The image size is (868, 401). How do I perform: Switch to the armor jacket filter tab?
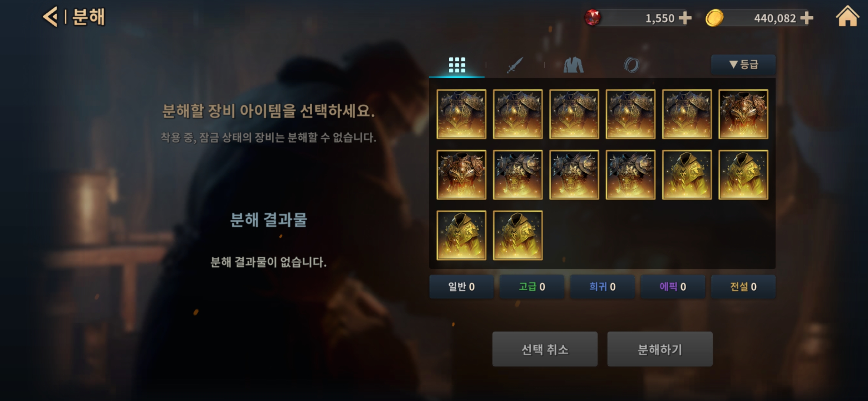click(573, 65)
